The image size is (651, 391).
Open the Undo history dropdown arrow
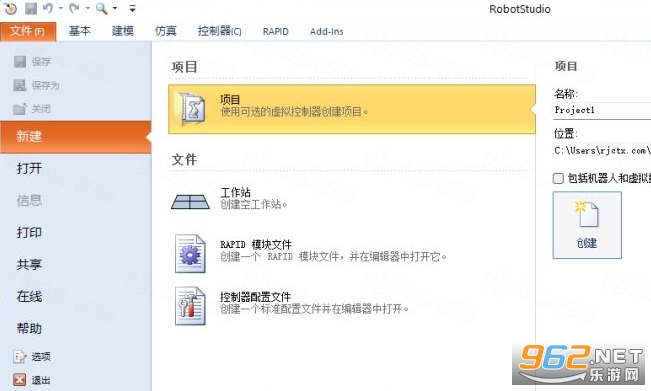61,8
